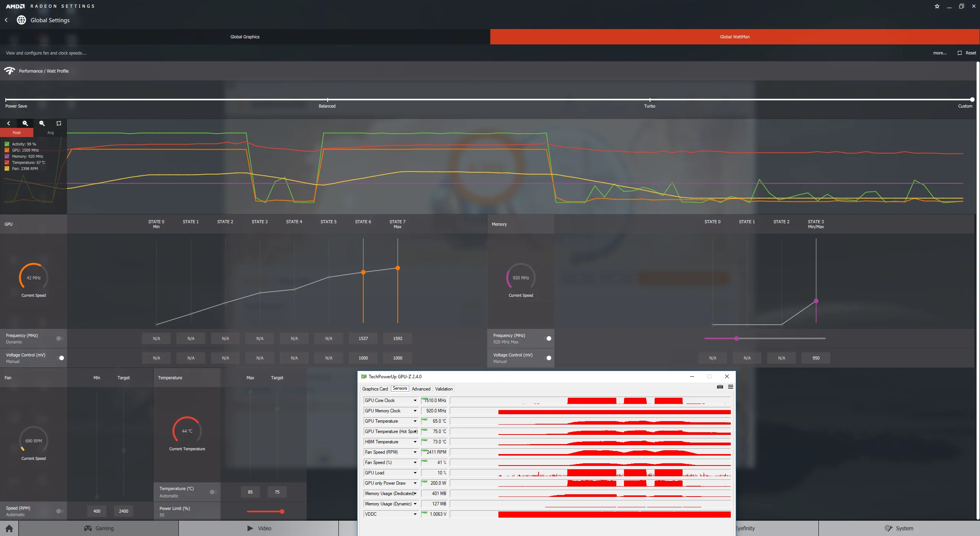This screenshot has height=536, width=980.
Task: Click the graph's expand square icon
Action: pyautogui.click(x=59, y=123)
